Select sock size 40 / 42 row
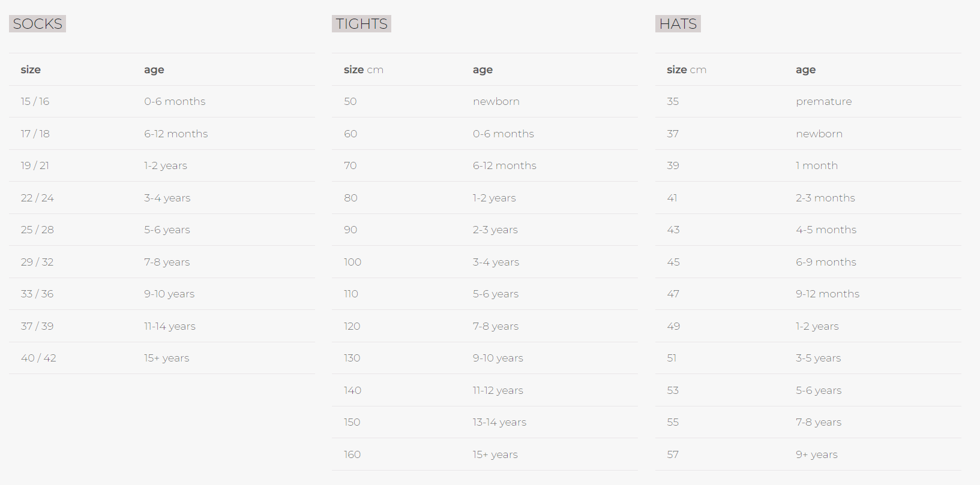 pyautogui.click(x=162, y=358)
